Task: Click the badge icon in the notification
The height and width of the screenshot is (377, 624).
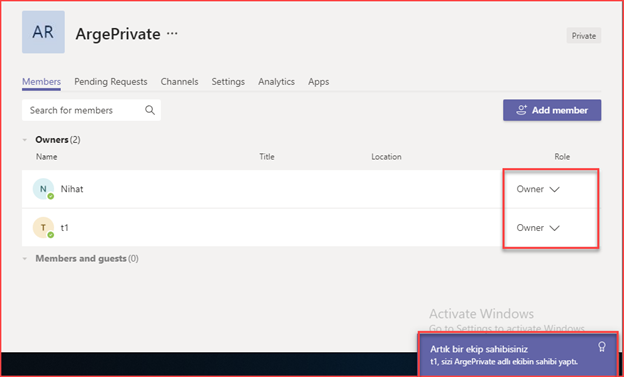Action: pos(602,346)
